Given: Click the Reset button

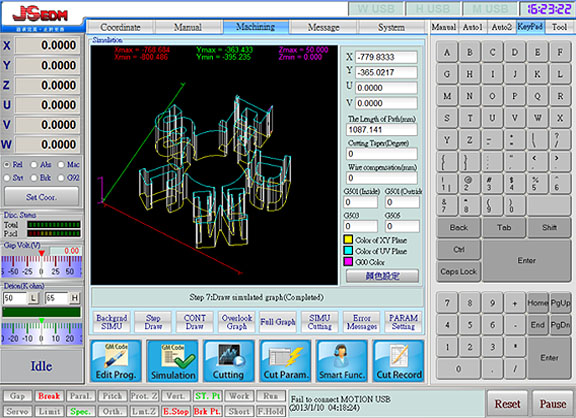Looking at the screenshot, I should [x=507, y=404].
